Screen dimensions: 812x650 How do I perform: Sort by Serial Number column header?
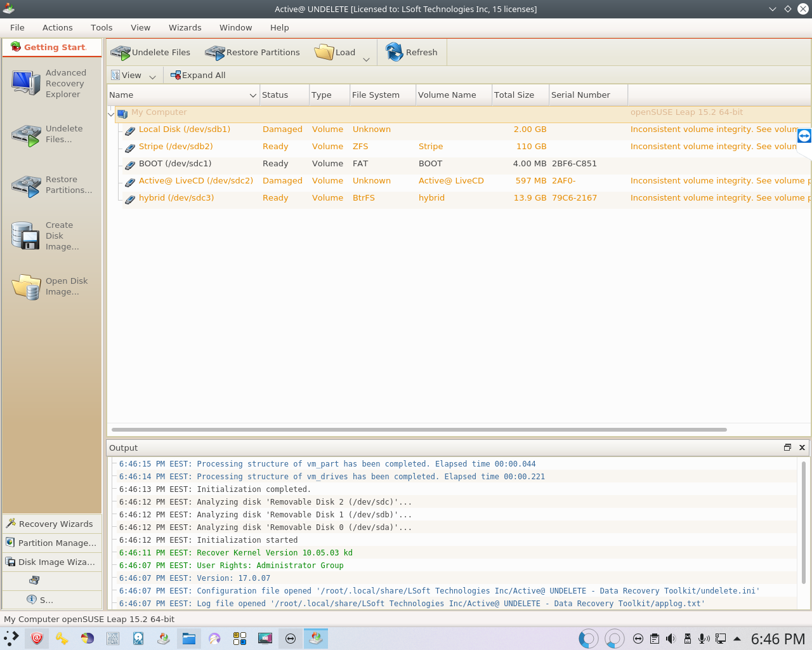point(588,95)
